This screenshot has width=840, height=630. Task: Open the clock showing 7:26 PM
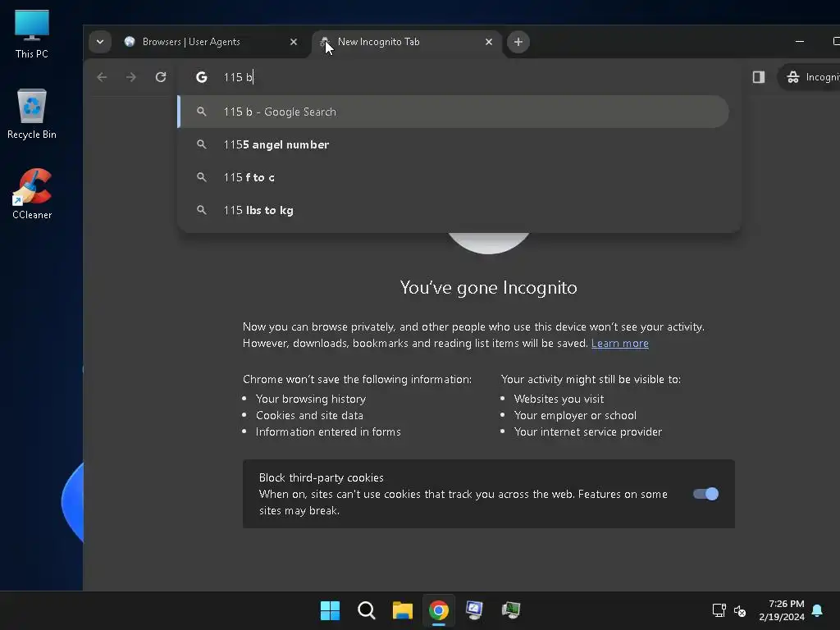[782, 610]
